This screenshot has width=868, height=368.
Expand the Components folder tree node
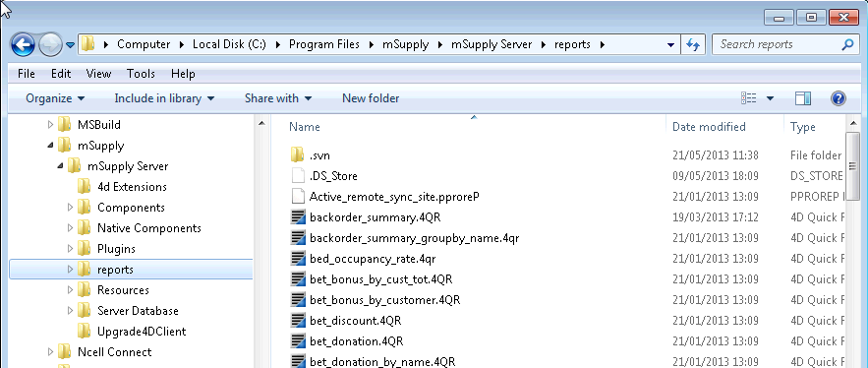pyautogui.click(x=71, y=208)
